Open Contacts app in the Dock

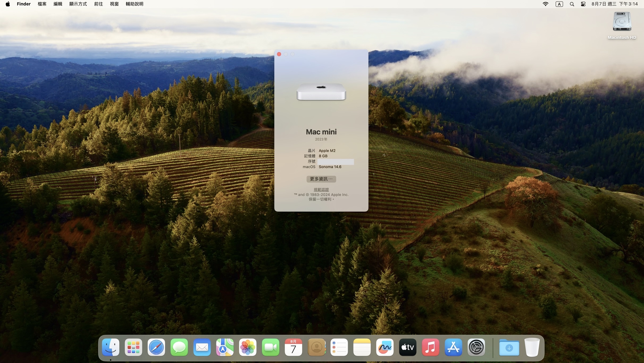[316, 347]
